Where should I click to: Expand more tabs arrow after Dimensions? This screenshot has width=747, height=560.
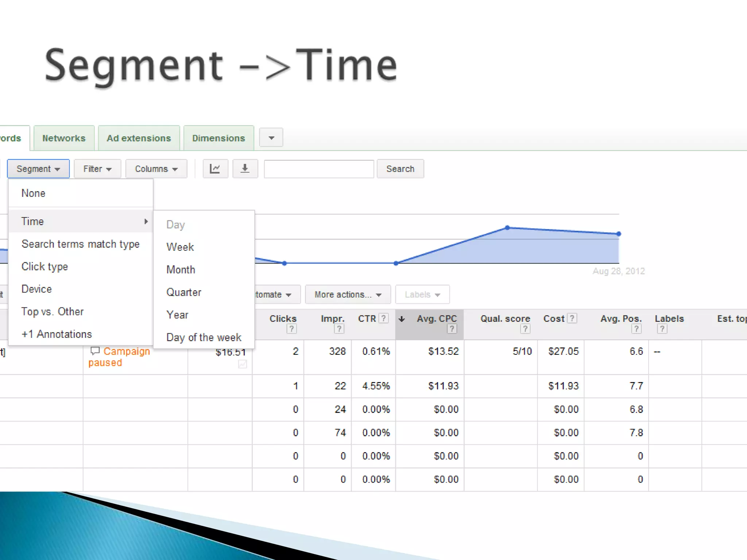[x=271, y=138]
